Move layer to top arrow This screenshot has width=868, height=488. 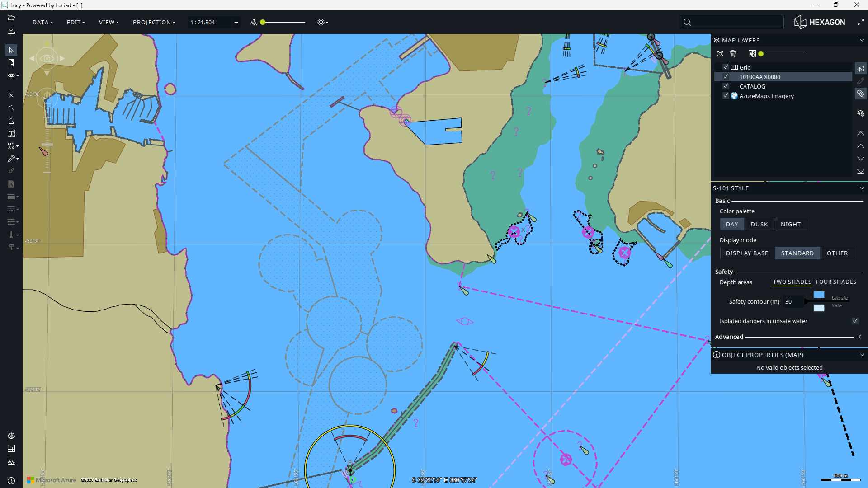860,133
